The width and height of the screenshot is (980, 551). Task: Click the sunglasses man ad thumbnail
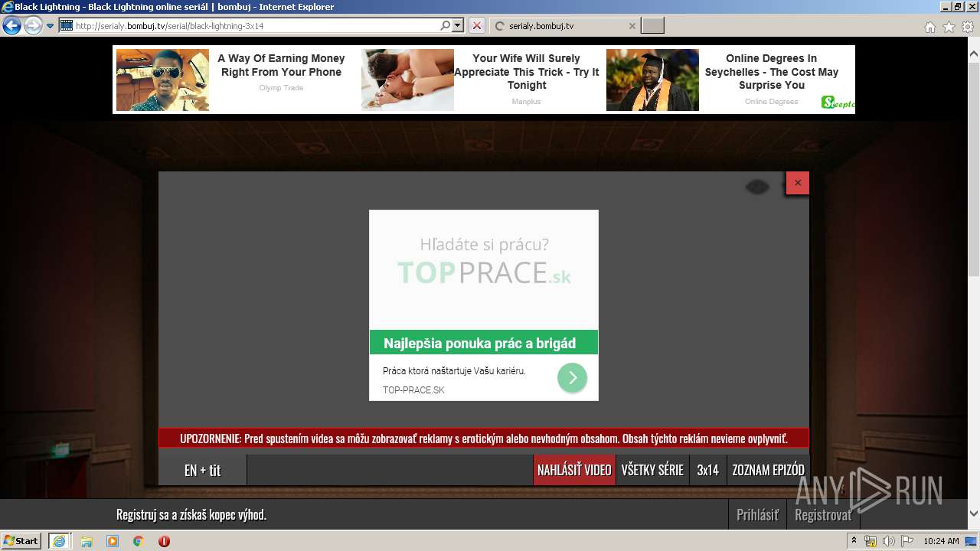point(162,80)
